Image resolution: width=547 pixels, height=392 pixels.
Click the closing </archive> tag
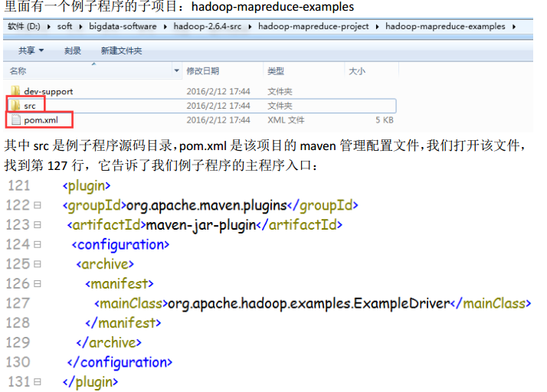pyautogui.click(x=109, y=343)
